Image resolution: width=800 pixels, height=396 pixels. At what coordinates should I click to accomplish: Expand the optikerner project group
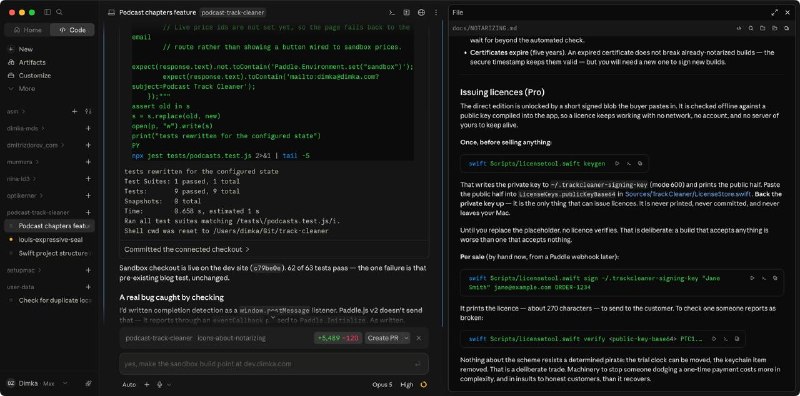[24, 195]
